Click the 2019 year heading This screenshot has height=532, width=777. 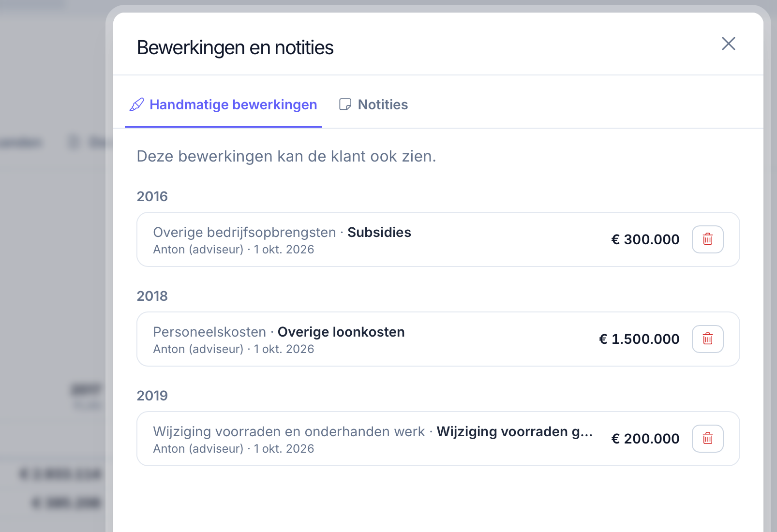click(x=152, y=396)
